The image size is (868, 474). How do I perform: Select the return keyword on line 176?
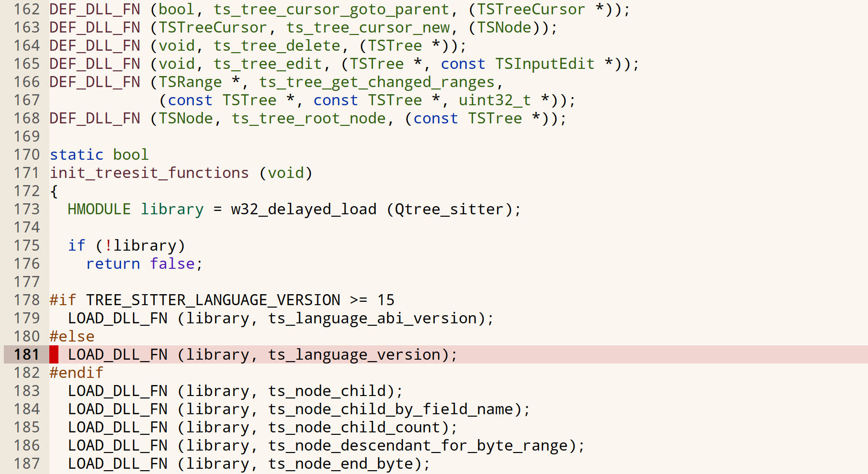click(x=113, y=264)
